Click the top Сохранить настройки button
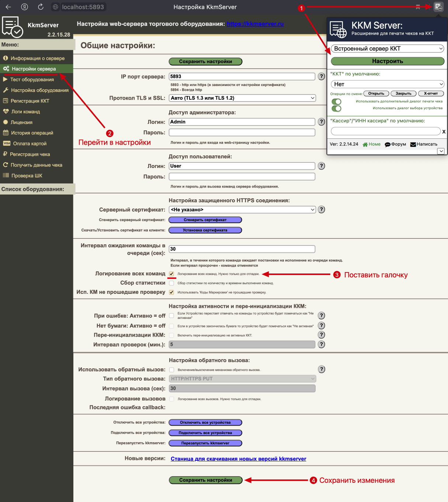The height and width of the screenshot is (502, 448). (x=206, y=62)
